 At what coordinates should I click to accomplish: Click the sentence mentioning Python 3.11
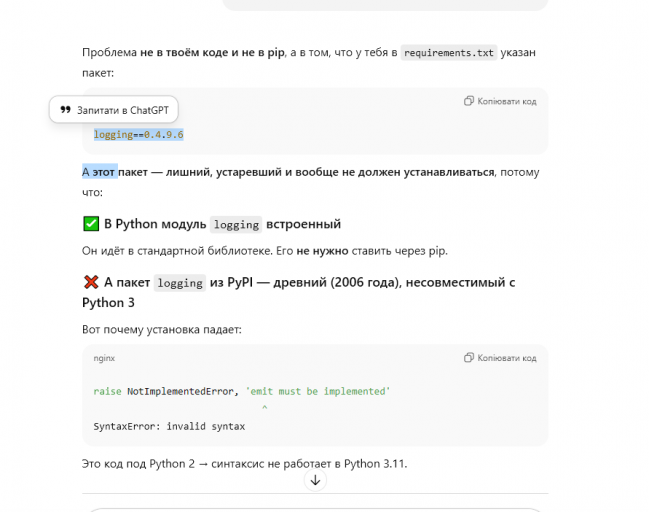tap(244, 464)
